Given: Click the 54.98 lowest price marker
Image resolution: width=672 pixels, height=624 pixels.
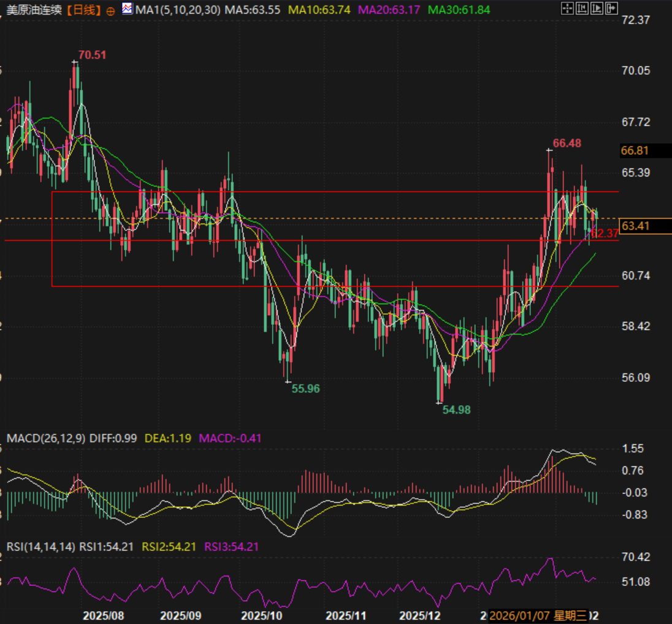Looking at the screenshot, I should [x=457, y=409].
